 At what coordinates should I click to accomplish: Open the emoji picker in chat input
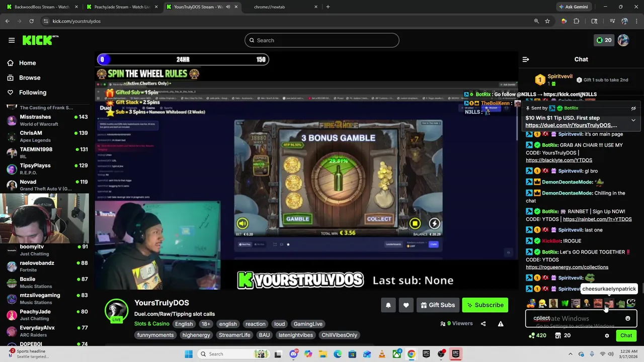(628, 318)
